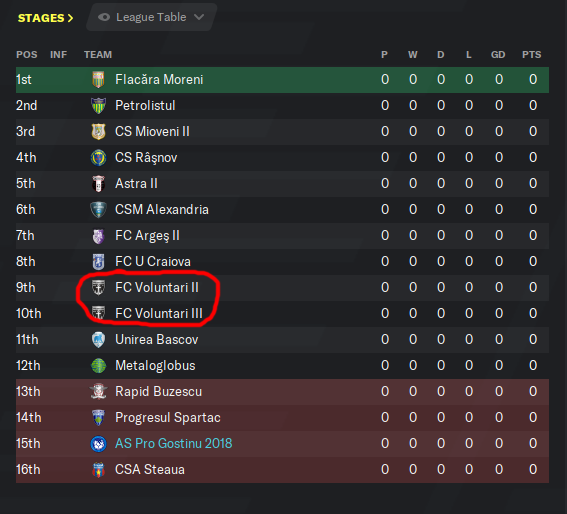This screenshot has height=514, width=567.
Task: Click the Rapid Buzescu badge icon
Action: coord(98,392)
